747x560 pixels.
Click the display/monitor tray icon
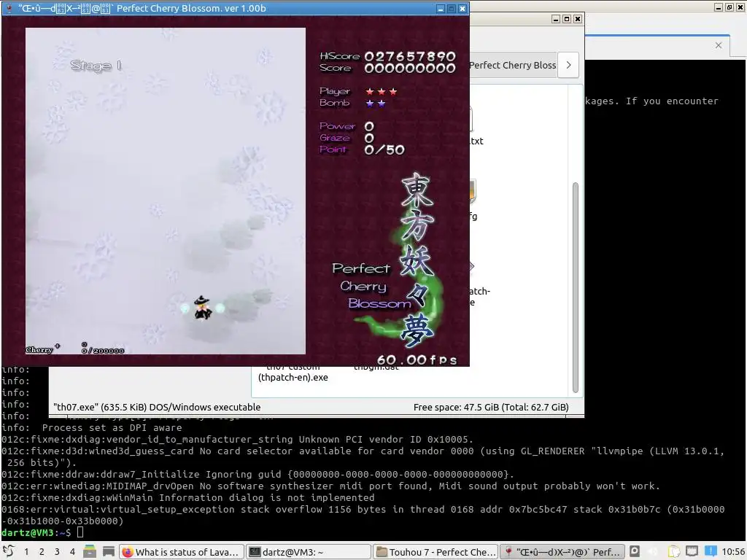(692, 551)
